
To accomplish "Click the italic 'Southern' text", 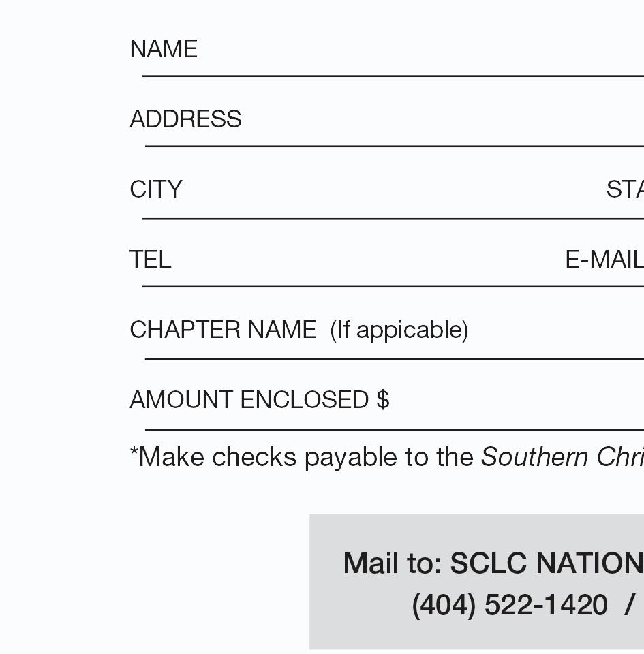I will (x=534, y=456).
